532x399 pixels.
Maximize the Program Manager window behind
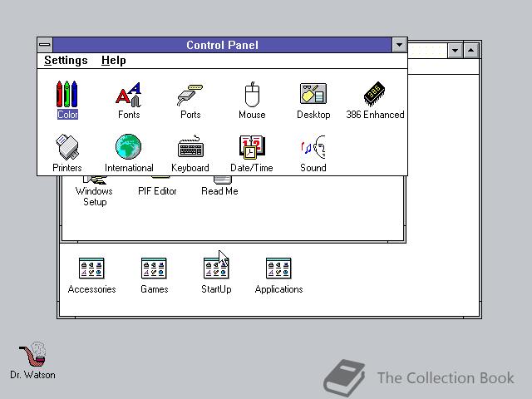tap(471, 51)
